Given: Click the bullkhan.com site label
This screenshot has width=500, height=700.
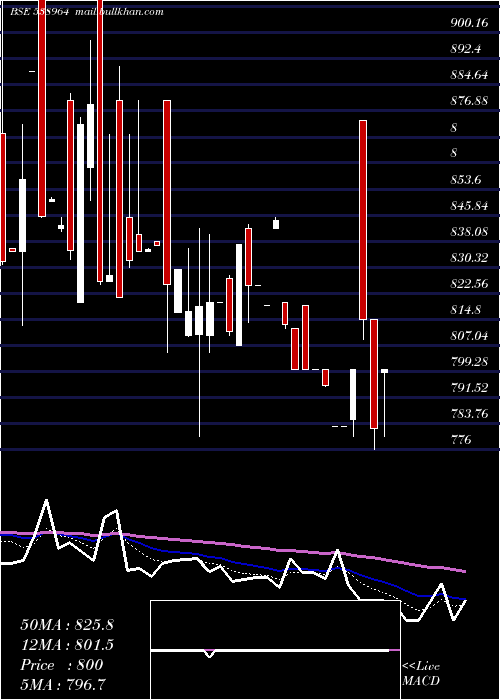Looking at the screenshot, I should [120, 12].
